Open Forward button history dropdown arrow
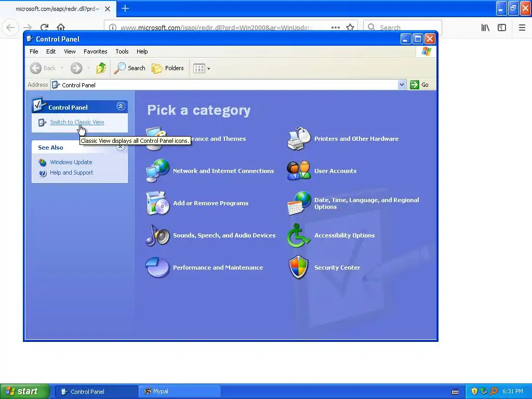Image resolution: width=532 pixels, height=399 pixels. 88,68
